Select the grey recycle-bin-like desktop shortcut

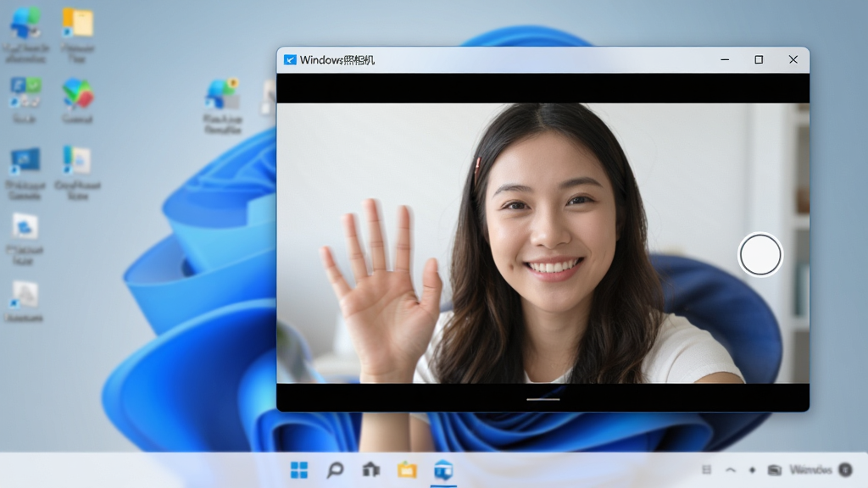click(25, 294)
